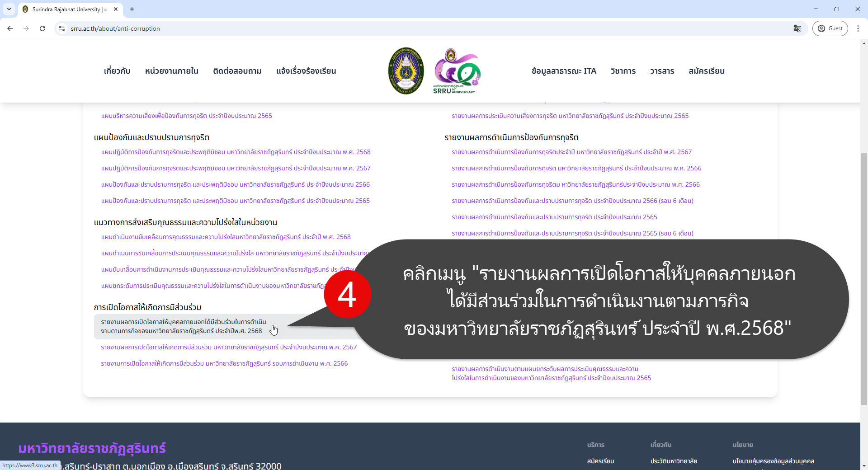The width and height of the screenshot is (868, 470).
Task: Open a new browser tab with the plus icon
Action: click(x=132, y=9)
